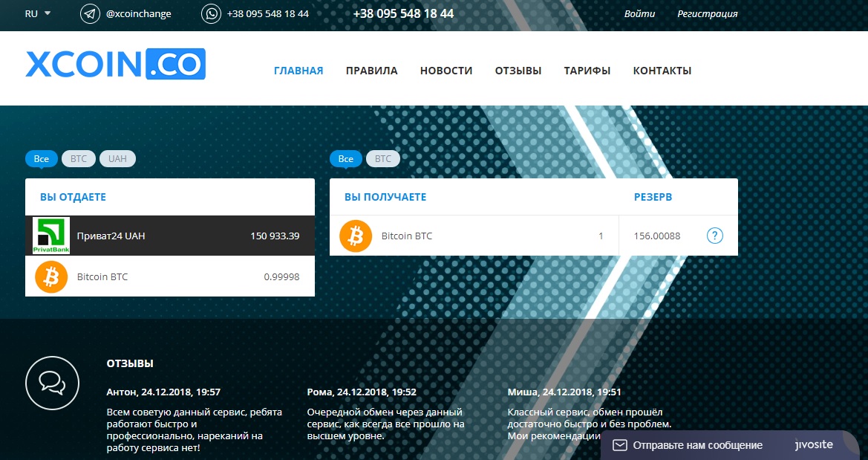This screenshot has width=868, height=460.
Task: Go to the ГЛАВНАЯ menu item
Action: 298,71
